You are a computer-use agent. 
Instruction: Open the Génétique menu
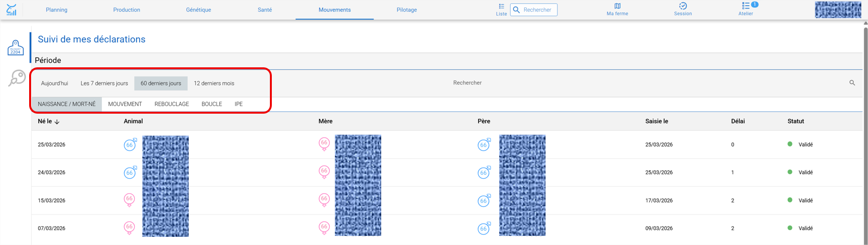point(198,10)
